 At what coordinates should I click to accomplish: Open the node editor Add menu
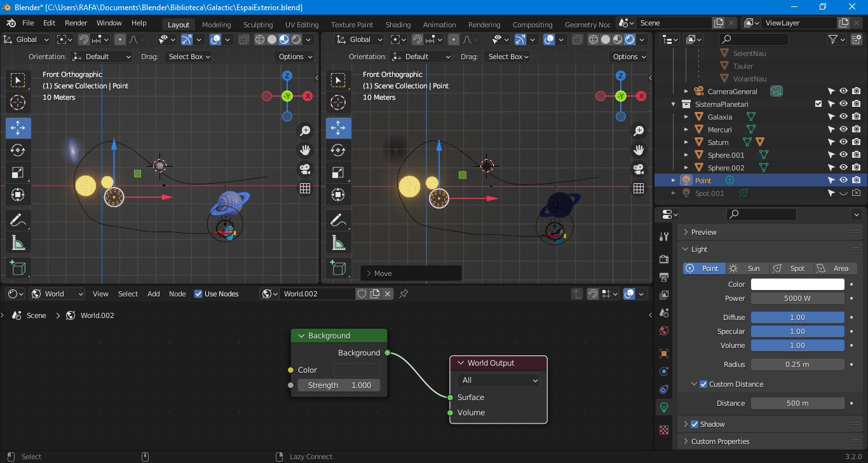154,294
